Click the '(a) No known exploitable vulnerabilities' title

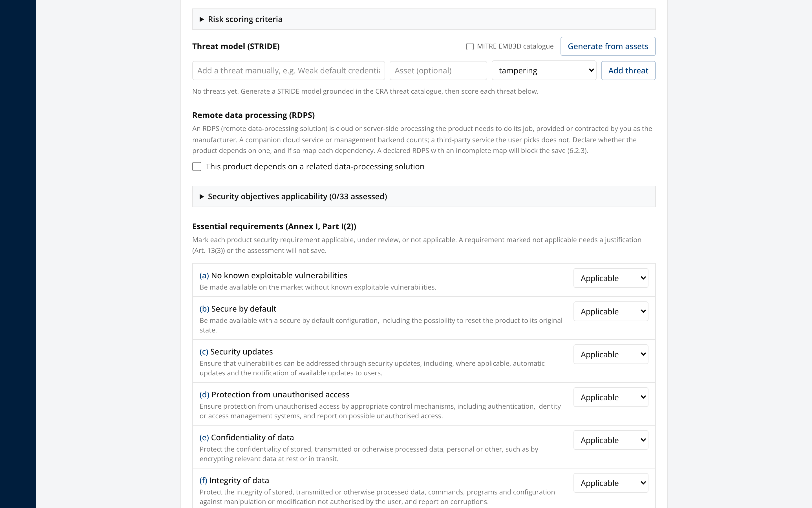tap(273, 275)
